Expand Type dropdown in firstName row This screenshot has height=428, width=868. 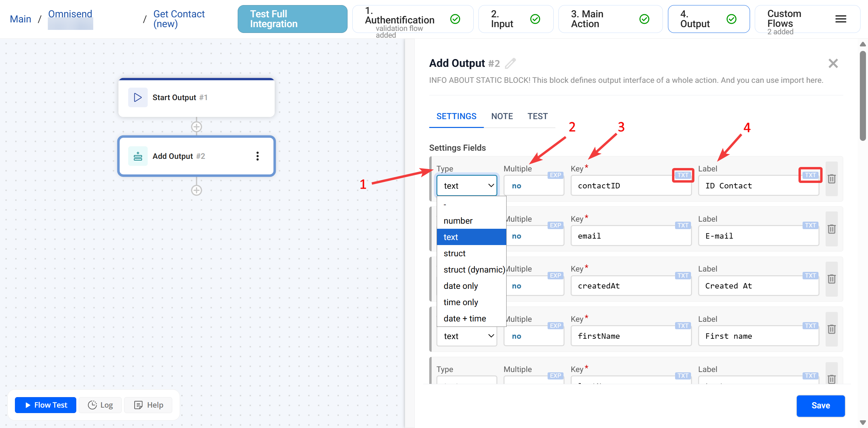point(467,336)
